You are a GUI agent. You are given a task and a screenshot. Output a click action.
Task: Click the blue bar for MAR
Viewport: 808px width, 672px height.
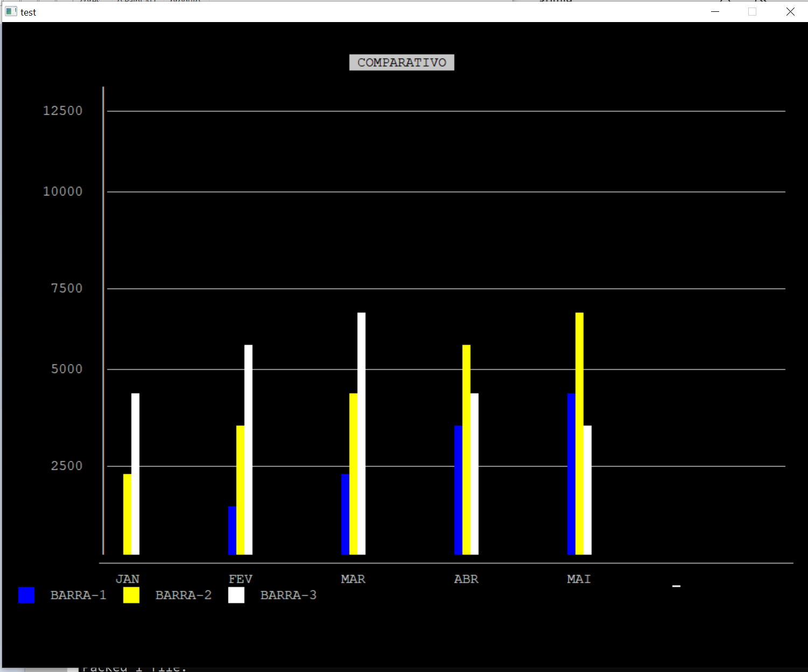coord(345,514)
